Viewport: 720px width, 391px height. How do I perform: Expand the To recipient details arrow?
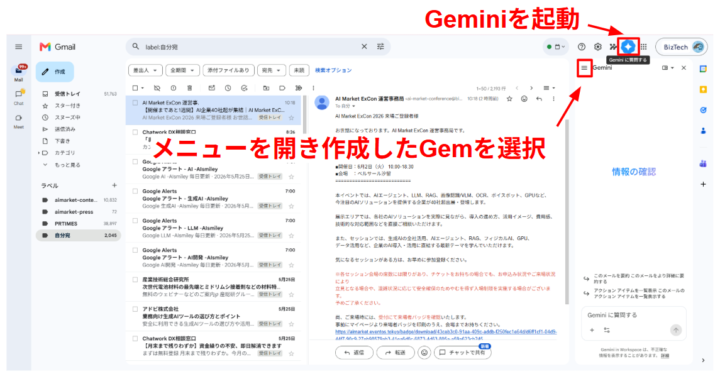pos(353,106)
